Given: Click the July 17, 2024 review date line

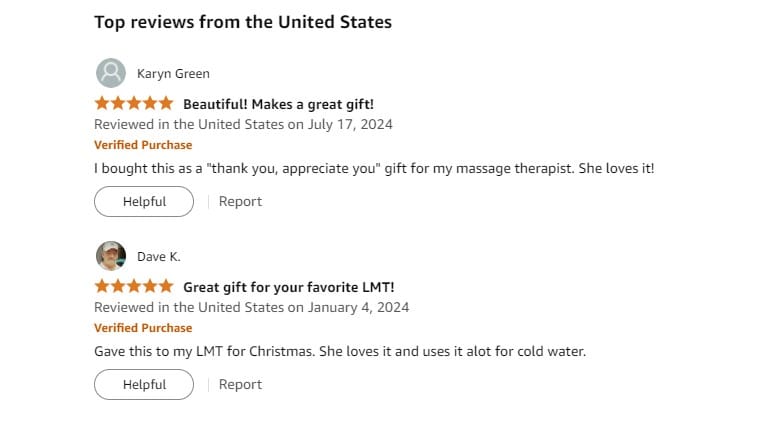Looking at the screenshot, I should (x=243, y=125).
